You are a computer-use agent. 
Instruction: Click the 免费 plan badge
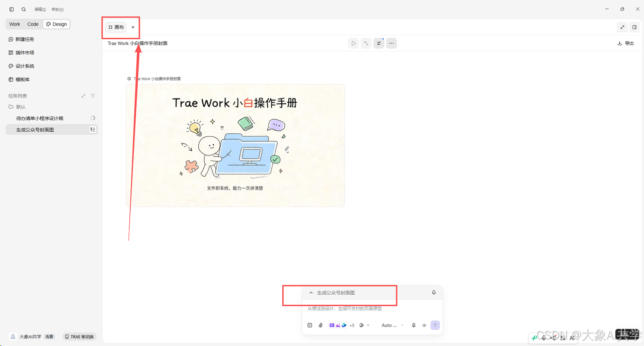(49, 337)
